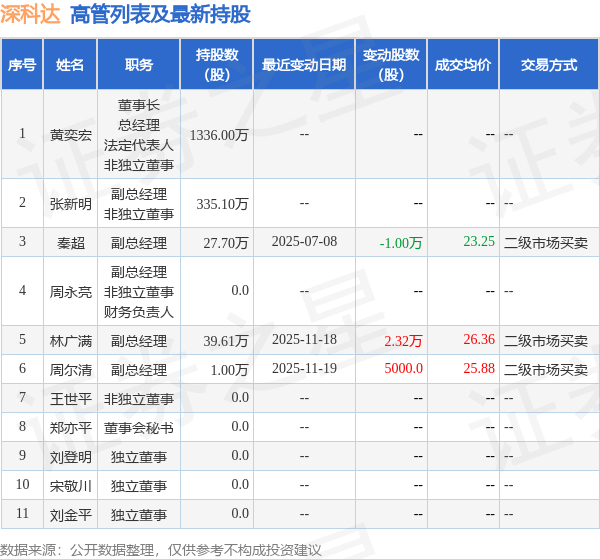Click the holding value 39.61万
Image resolution: width=600 pixels, height=559 pixels.
(x=226, y=341)
